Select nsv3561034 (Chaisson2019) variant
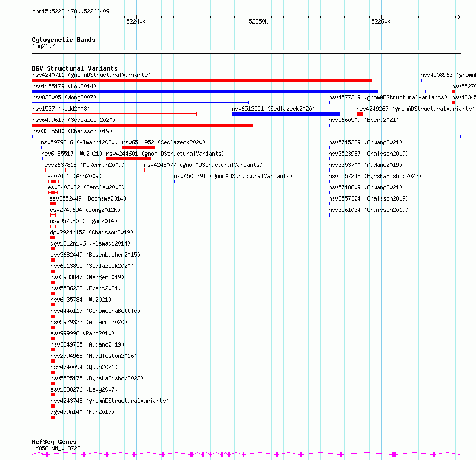Screen dimensions: 476x460 (368, 210)
